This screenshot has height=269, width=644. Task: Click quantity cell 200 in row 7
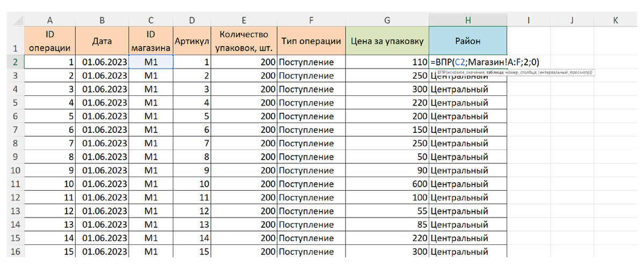point(244,130)
